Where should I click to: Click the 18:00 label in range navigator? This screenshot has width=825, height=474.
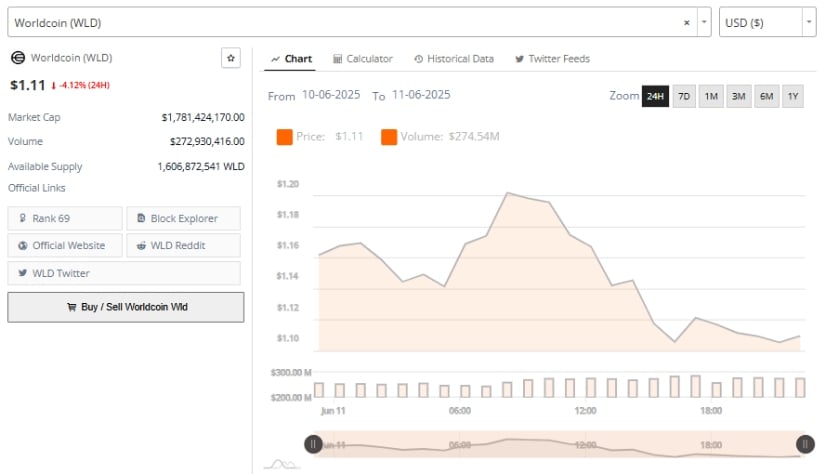point(711,445)
